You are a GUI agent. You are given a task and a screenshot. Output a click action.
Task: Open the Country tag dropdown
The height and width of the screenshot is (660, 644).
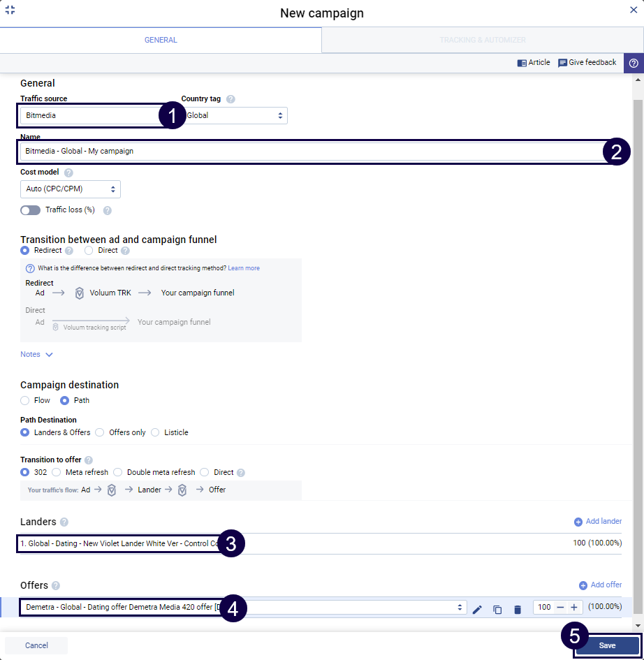point(235,116)
